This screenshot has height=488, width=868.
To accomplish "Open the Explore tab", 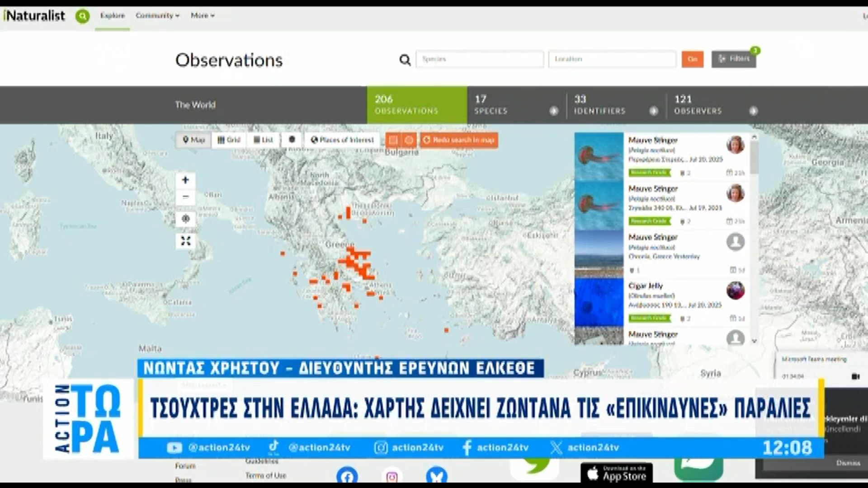I will [x=113, y=15].
